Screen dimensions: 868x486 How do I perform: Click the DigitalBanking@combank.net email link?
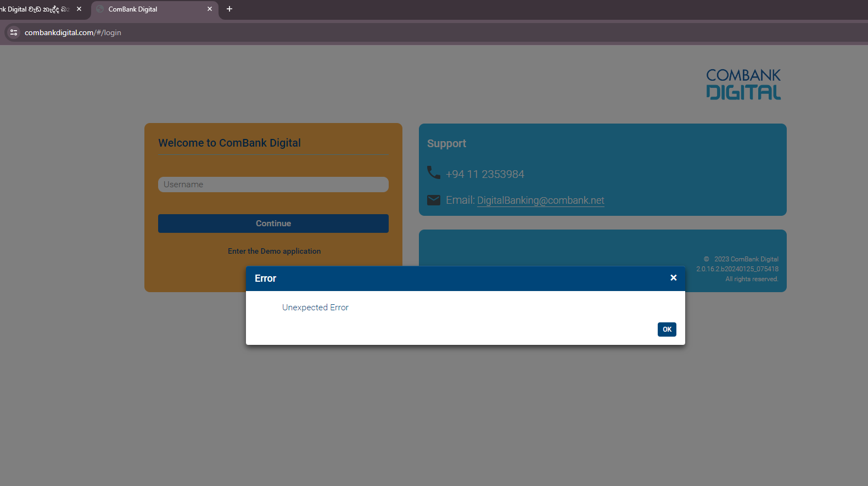point(541,200)
